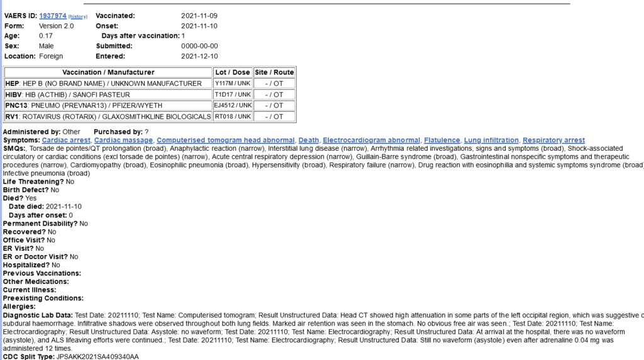The height and width of the screenshot is (360, 644).
Task: Click the Sex value Male
Action: 46,46
